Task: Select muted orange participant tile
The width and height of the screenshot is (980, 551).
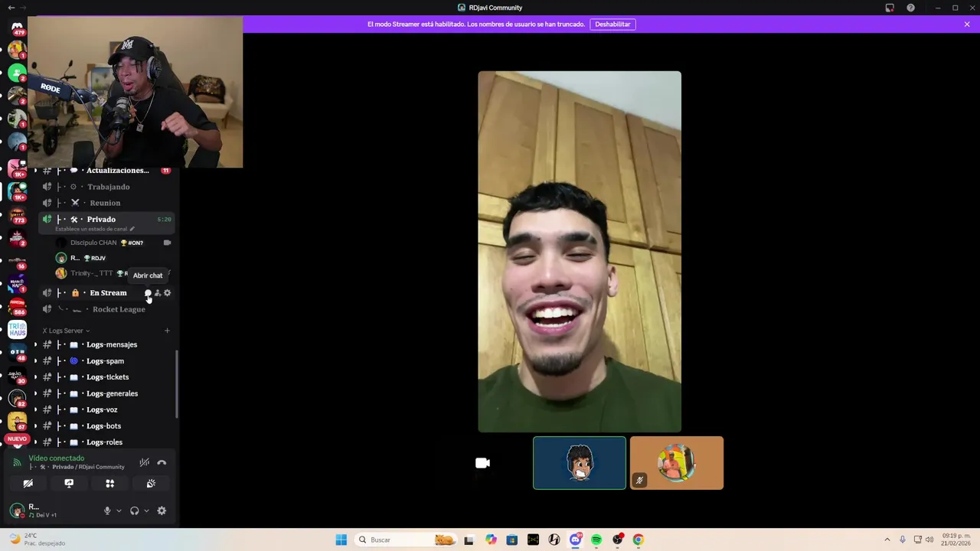Action: 677,463
